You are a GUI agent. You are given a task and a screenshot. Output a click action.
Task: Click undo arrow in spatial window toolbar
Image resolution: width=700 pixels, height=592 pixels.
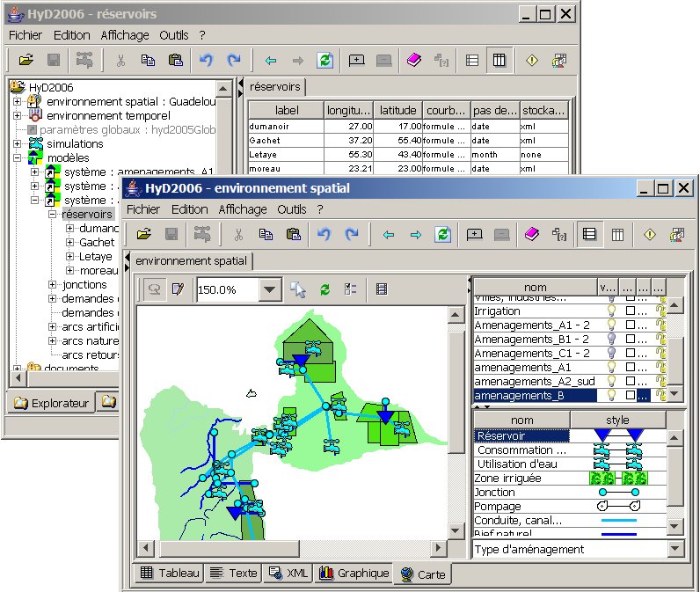click(x=323, y=235)
